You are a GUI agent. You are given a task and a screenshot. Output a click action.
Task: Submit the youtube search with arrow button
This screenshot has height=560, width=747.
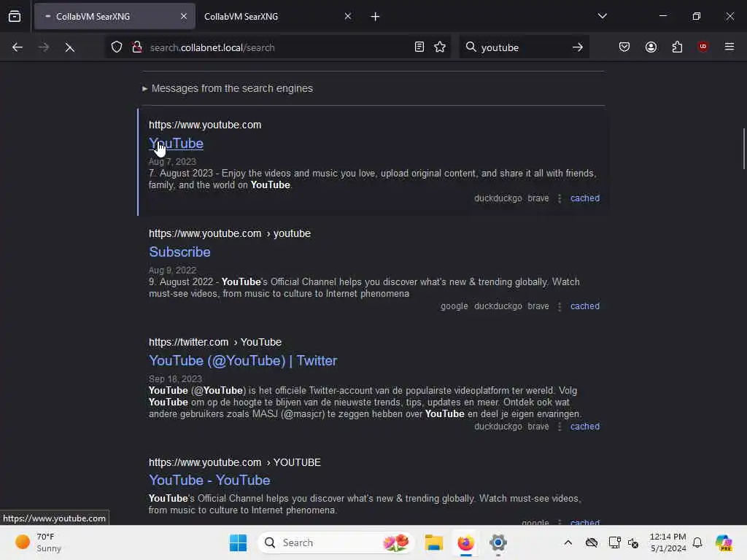point(578,47)
